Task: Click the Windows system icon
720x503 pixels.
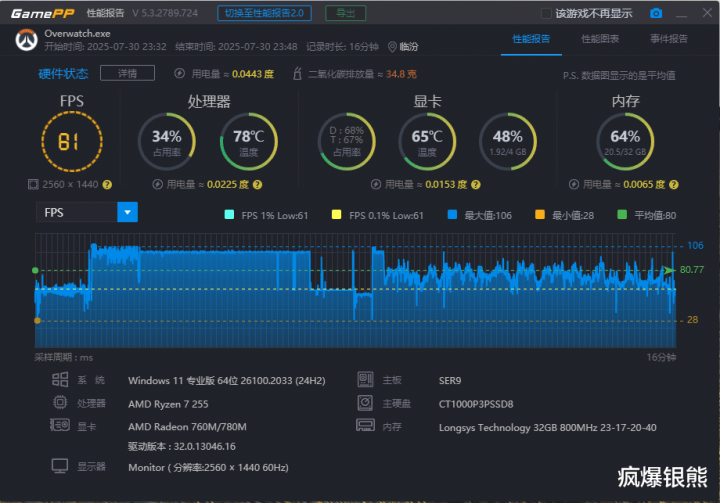Action: point(60,380)
